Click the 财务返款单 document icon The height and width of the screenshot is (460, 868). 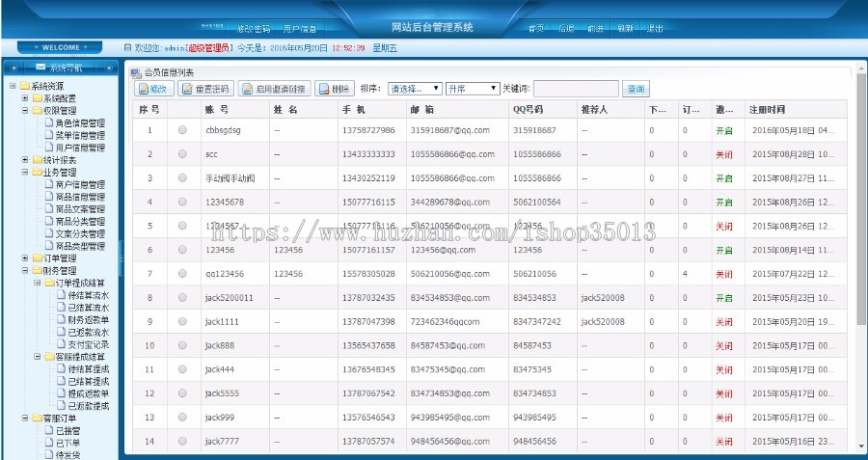coord(62,319)
